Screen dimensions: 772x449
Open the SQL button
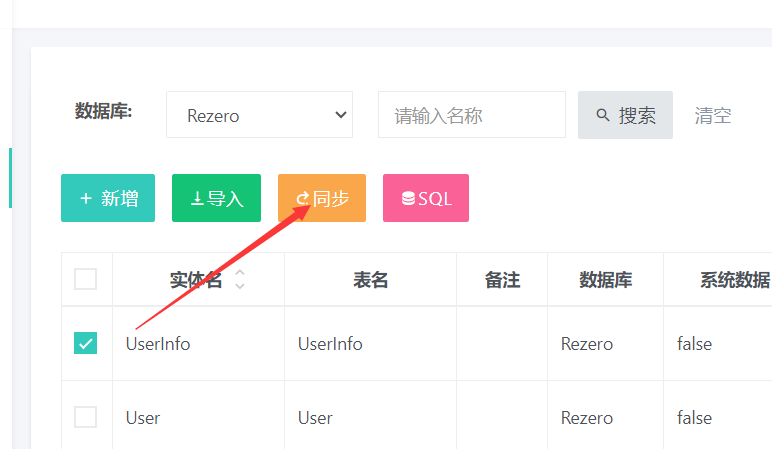pos(426,198)
